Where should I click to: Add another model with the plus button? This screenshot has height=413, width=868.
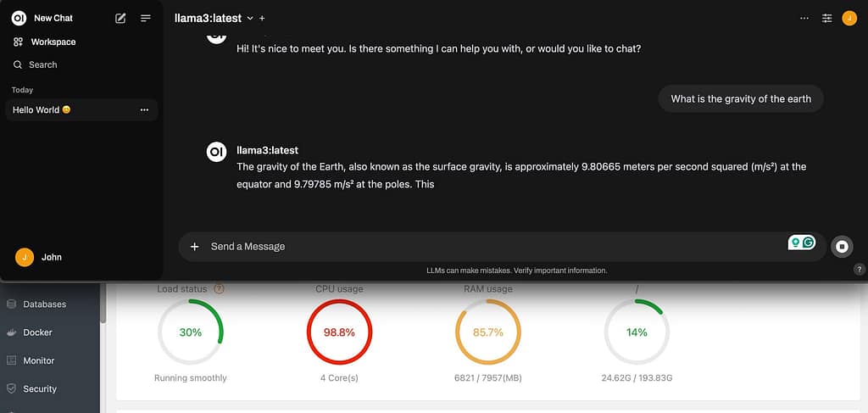[x=262, y=18]
